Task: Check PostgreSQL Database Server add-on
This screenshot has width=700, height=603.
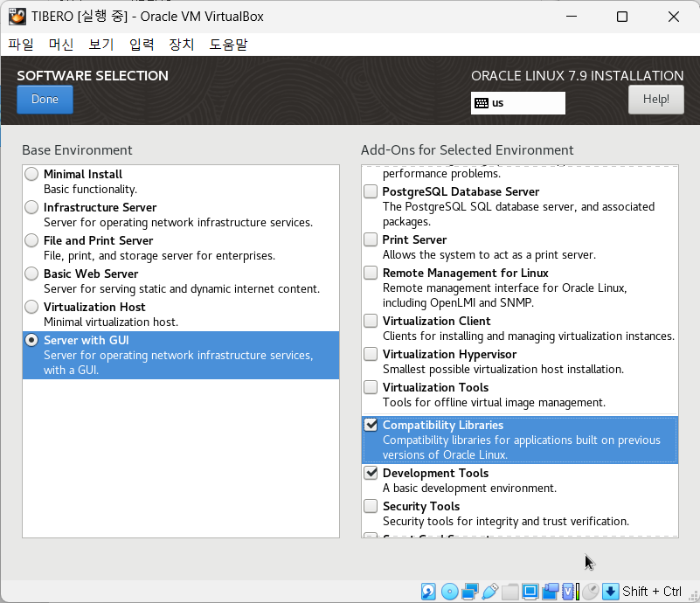Action: coord(371,191)
